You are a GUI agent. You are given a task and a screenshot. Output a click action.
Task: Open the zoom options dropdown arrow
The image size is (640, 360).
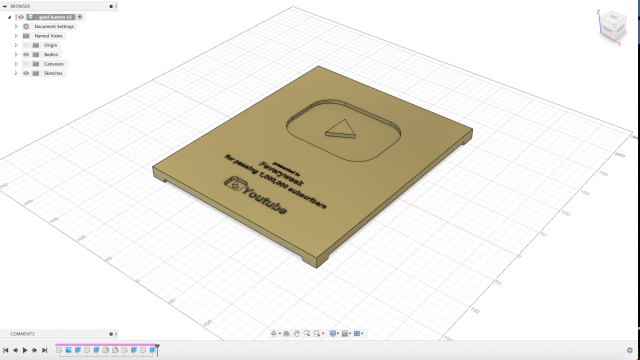(x=323, y=333)
